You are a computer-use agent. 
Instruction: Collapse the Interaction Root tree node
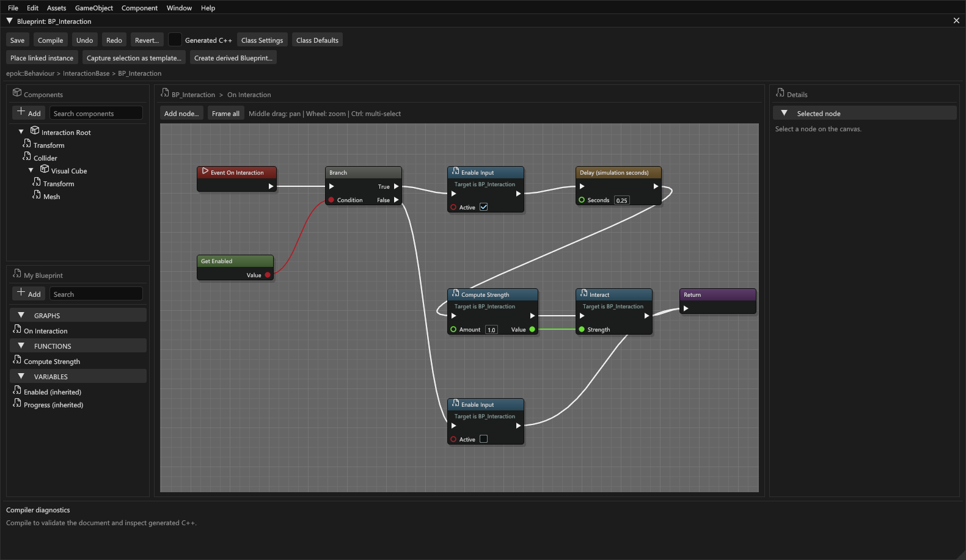point(21,132)
